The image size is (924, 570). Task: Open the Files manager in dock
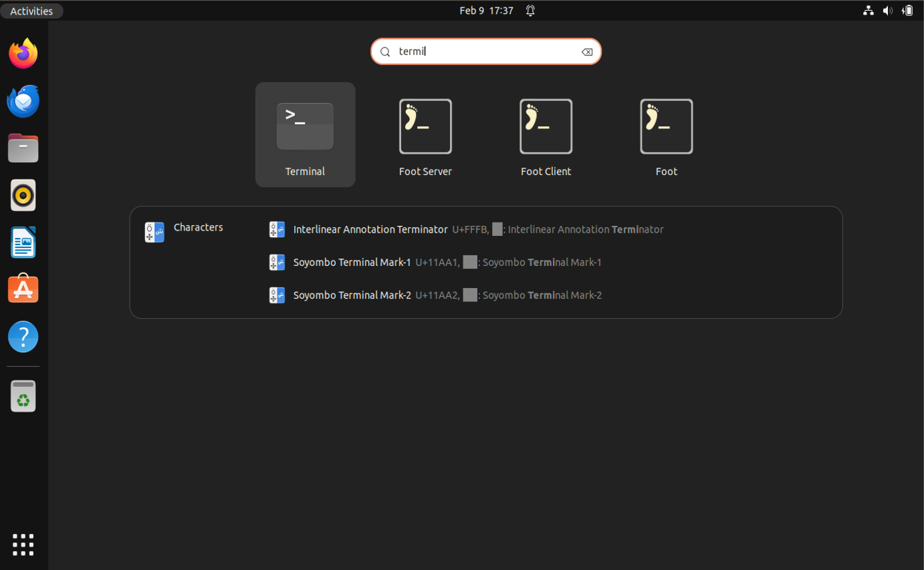pos(23,148)
